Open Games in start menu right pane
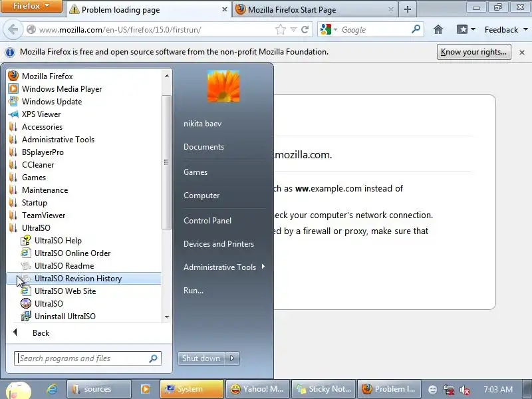The width and height of the screenshot is (532, 399). (196, 172)
